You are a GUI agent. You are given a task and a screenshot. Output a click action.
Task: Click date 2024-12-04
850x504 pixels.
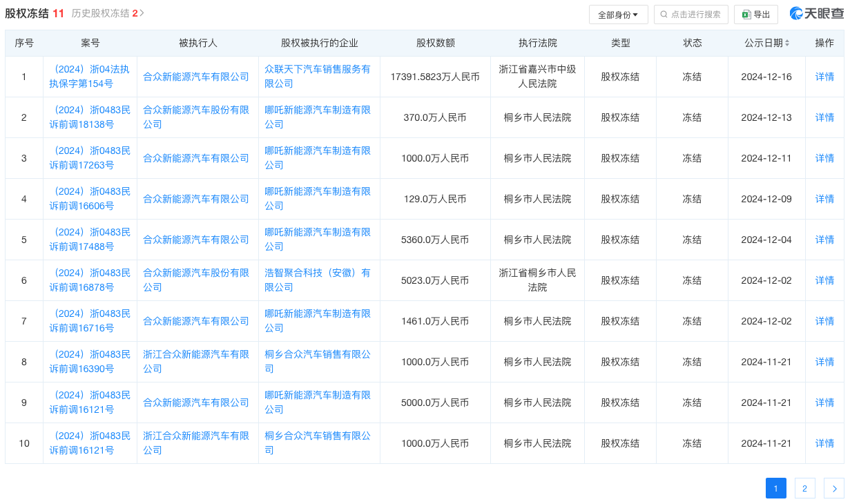[766, 240]
